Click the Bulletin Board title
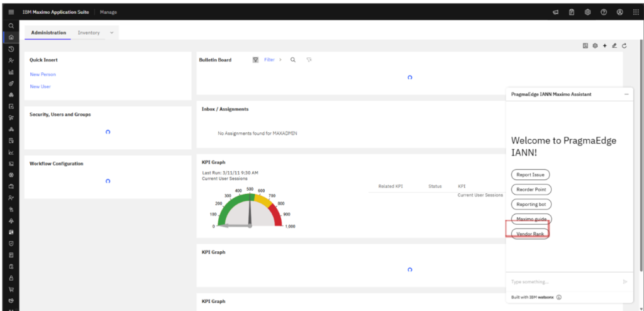644x311 pixels. coord(215,60)
